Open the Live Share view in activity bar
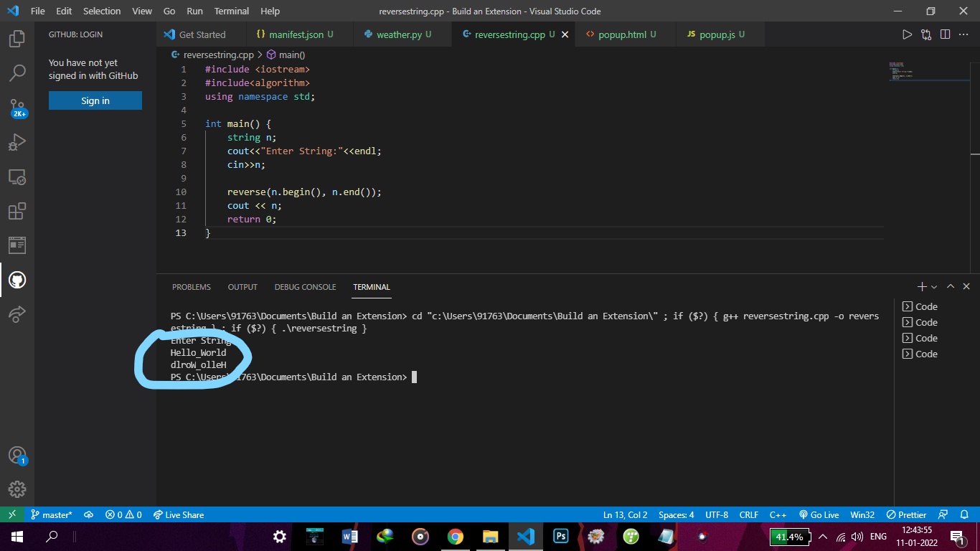Image resolution: width=980 pixels, height=551 pixels. pos(17,314)
